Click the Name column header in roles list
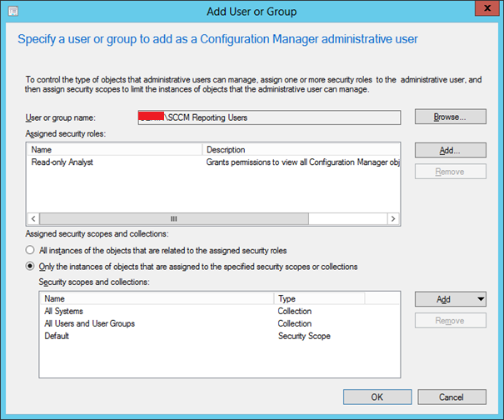 (x=115, y=149)
